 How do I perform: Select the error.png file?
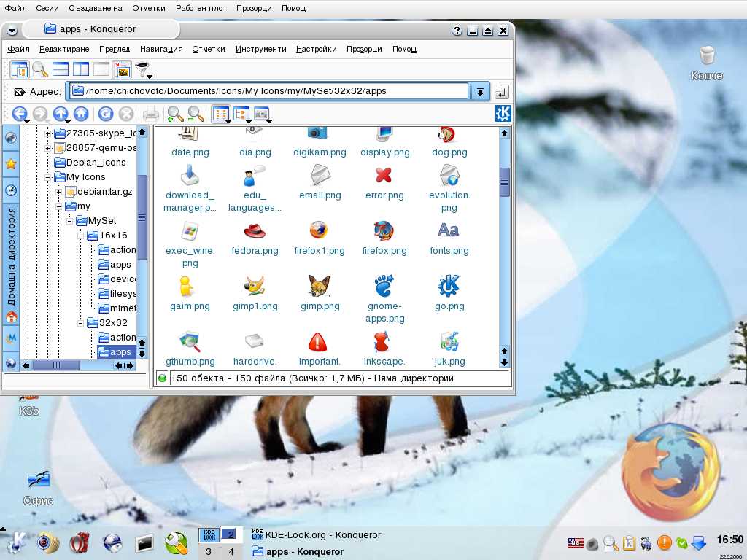[x=384, y=183]
